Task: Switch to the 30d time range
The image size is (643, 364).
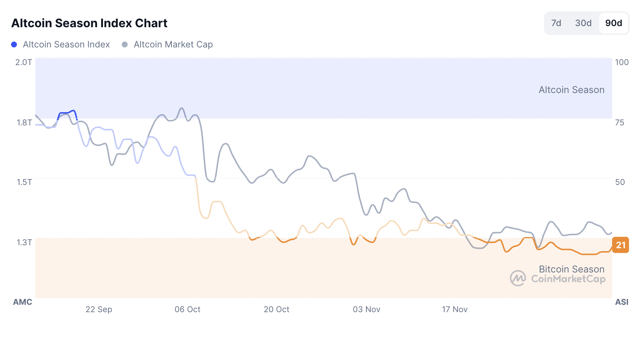Action: click(583, 23)
